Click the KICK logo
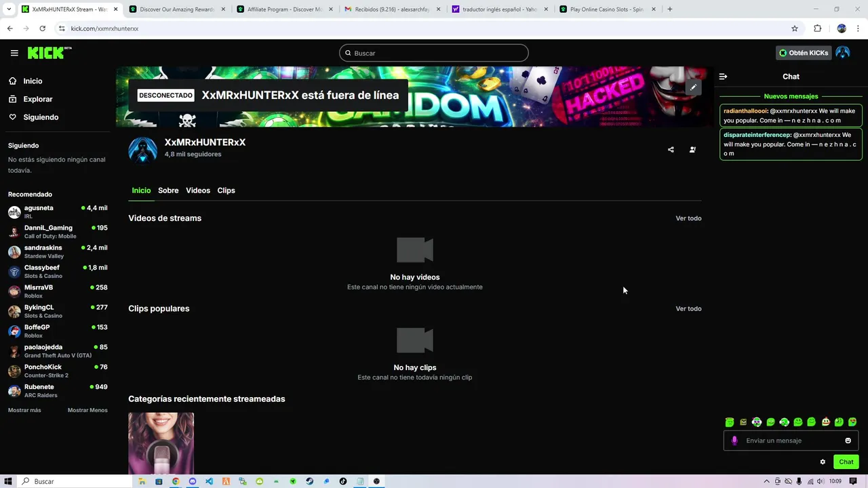868x488 pixels. point(49,53)
